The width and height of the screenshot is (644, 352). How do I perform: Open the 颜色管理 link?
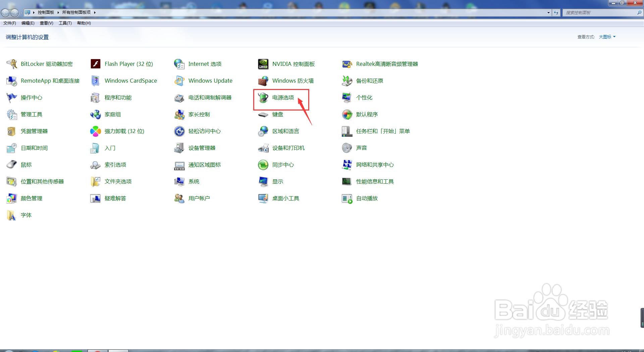click(32, 198)
